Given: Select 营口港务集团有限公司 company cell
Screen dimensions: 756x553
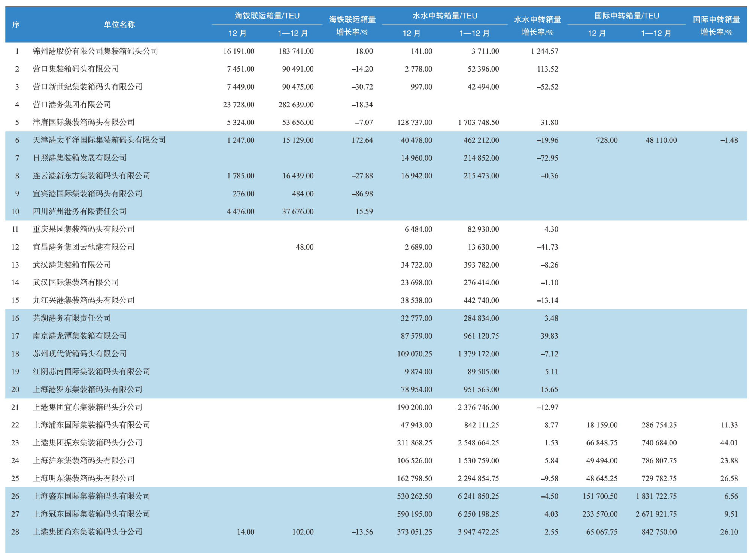Looking at the screenshot, I should pyautogui.click(x=72, y=105).
